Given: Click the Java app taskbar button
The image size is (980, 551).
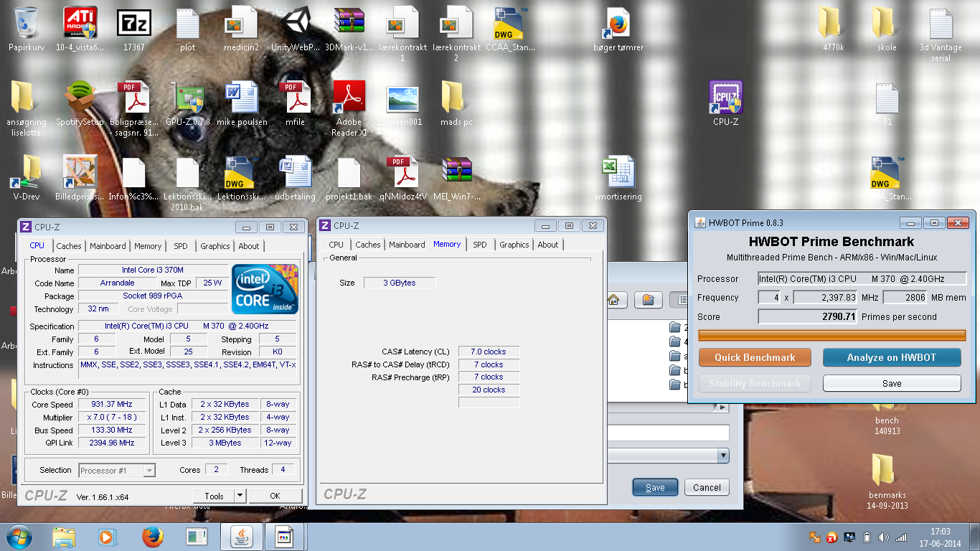Looking at the screenshot, I should point(241,537).
